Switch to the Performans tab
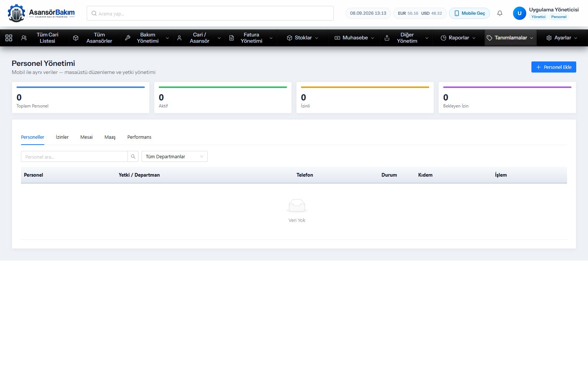588x368 pixels. (139, 137)
